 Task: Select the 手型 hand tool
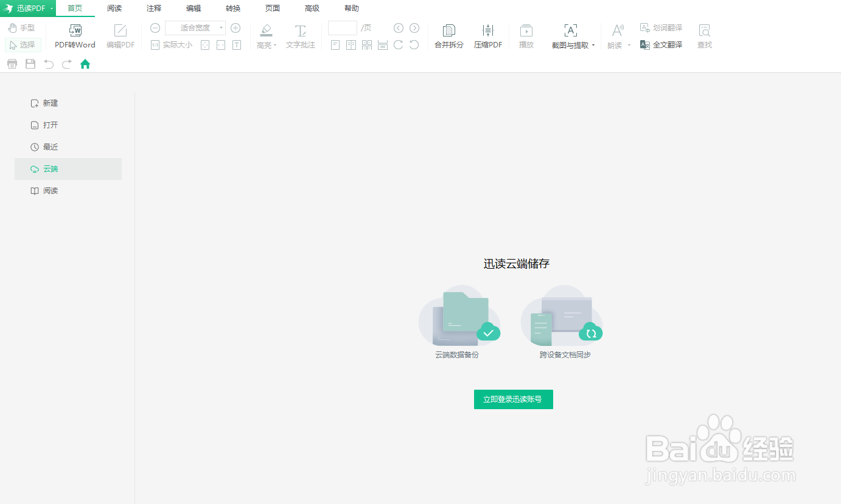(21, 28)
